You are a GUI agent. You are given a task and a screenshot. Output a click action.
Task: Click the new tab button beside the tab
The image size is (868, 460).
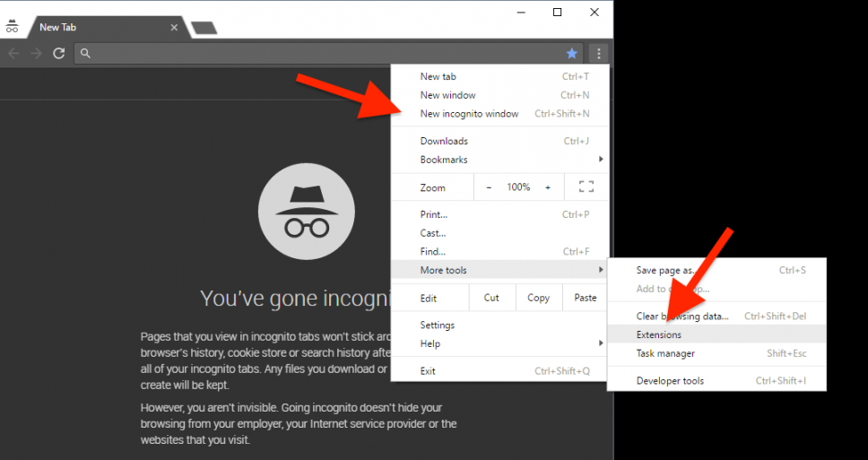point(204,28)
